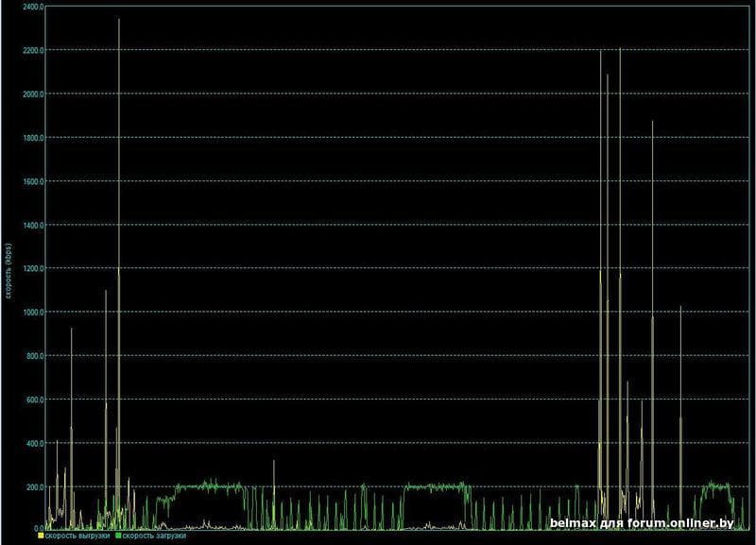Click the 200.0 axis tick label
This screenshot has width=756, height=545.
pos(34,487)
